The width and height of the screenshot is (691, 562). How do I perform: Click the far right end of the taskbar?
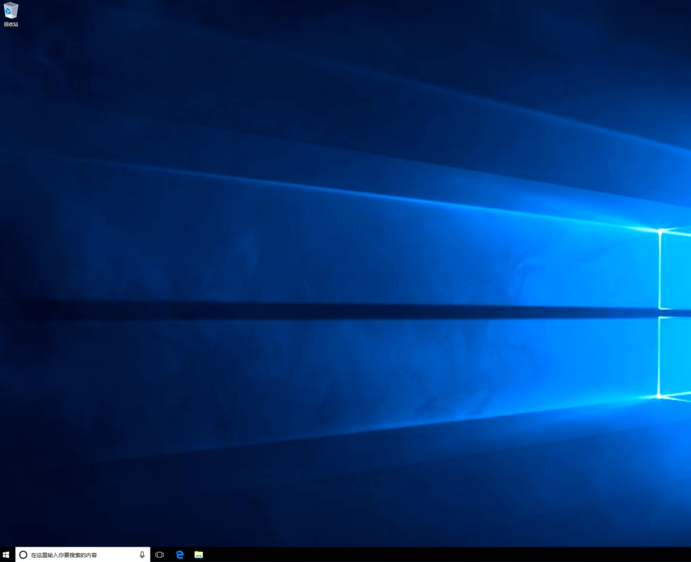[685, 554]
